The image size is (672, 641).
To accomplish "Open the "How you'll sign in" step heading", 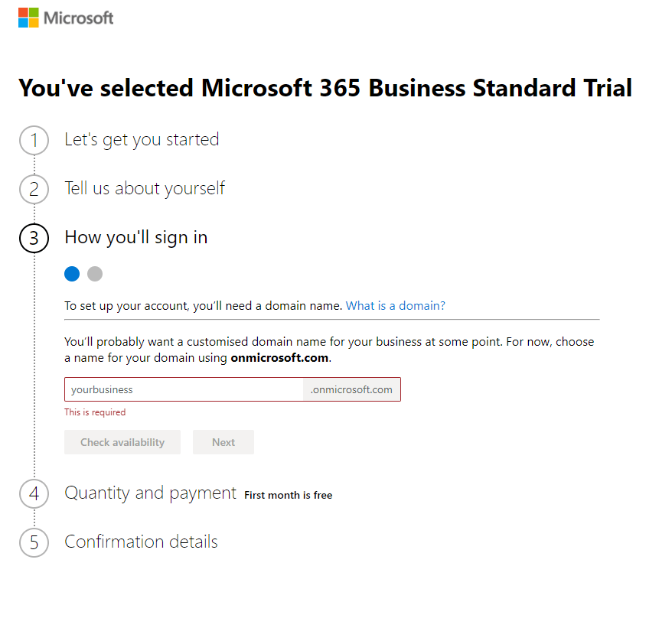I will (x=136, y=237).
